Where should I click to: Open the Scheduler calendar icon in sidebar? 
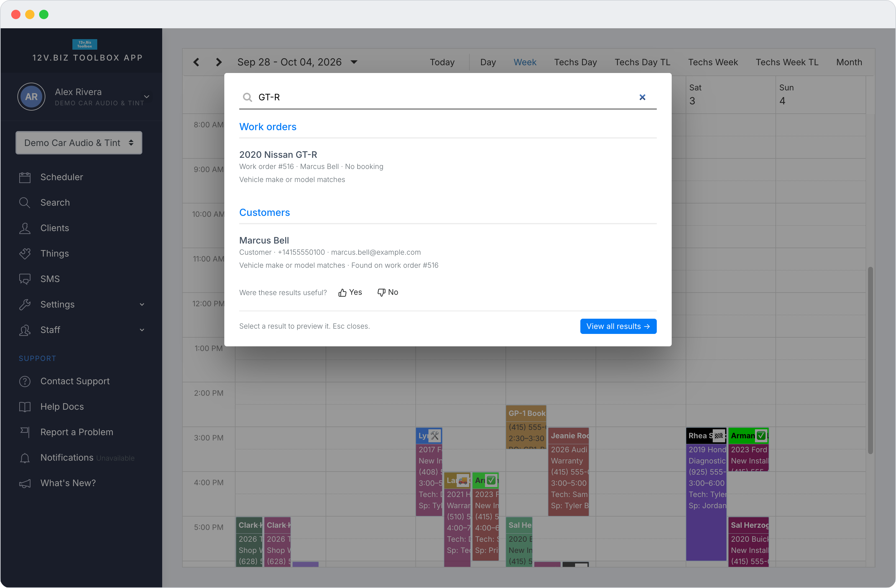[x=25, y=177]
